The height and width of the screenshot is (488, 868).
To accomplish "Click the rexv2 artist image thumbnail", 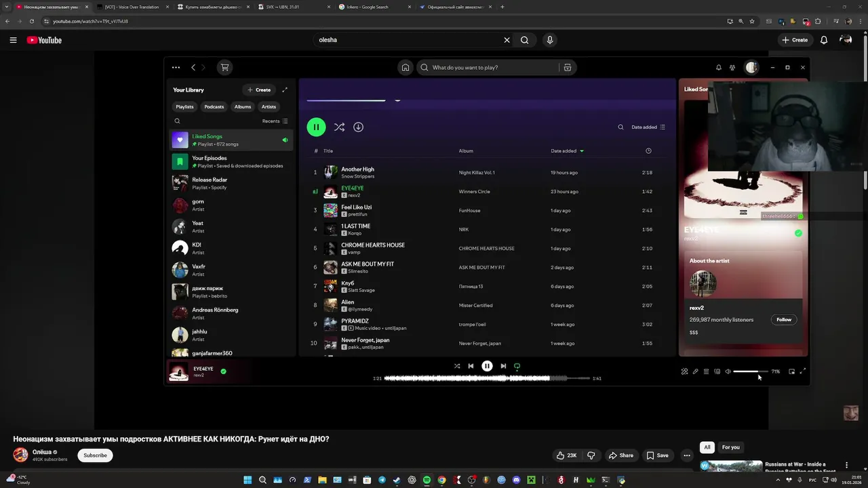I will (703, 284).
